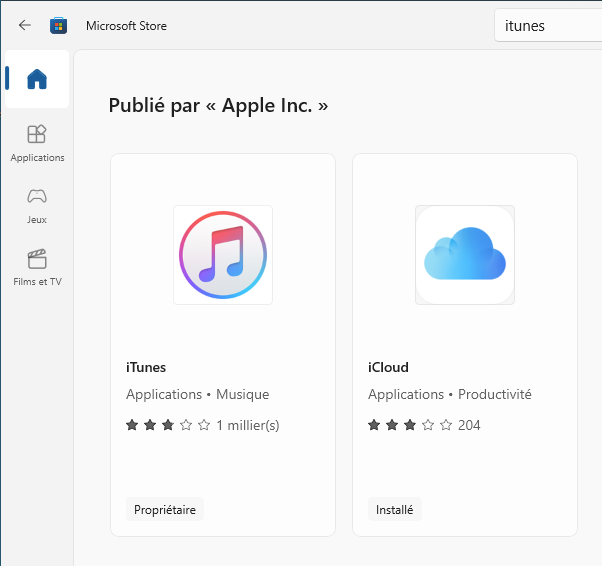The image size is (602, 566).
Task: Click the iCloud app title
Action: pyautogui.click(x=388, y=367)
